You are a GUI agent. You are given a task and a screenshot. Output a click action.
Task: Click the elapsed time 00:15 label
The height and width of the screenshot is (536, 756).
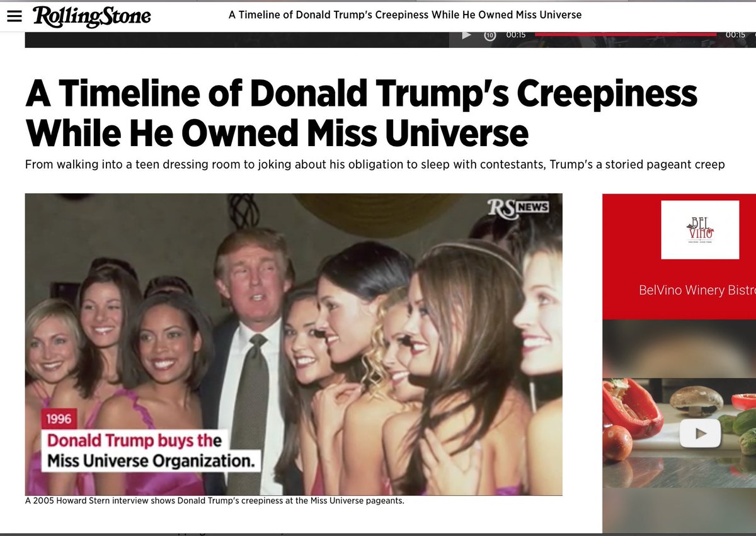tap(516, 35)
